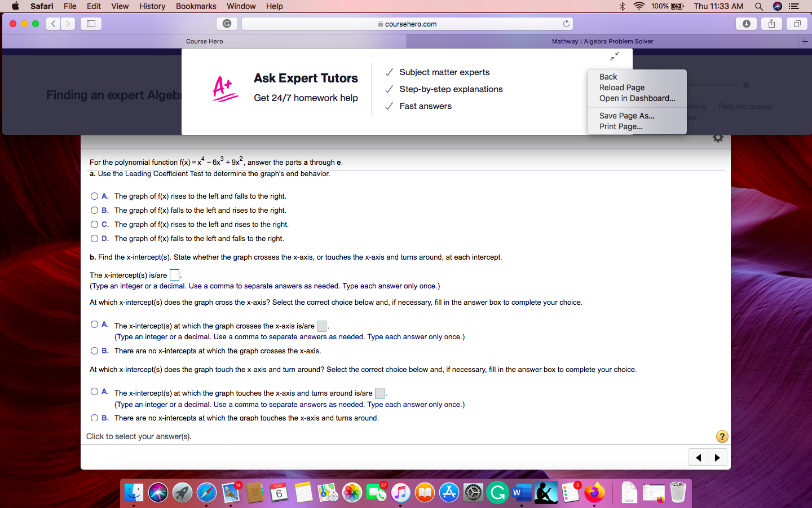Collapse the Ask Expert Tutors popup

pos(615,56)
